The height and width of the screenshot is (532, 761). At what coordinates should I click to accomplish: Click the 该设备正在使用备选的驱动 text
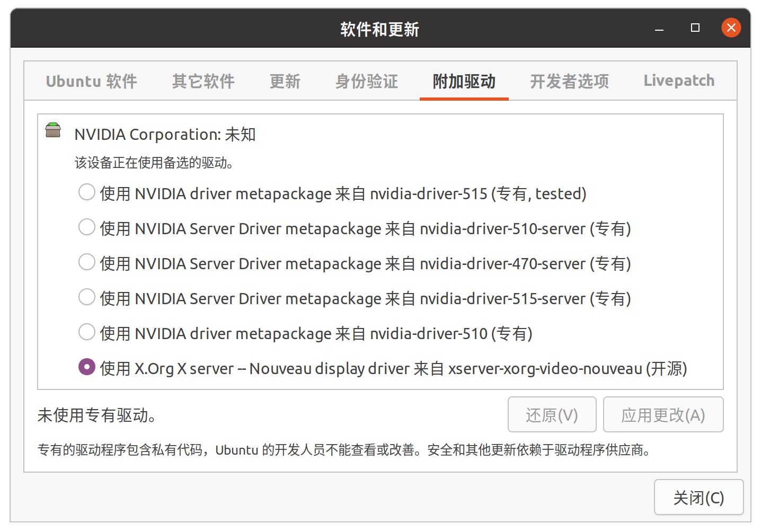tap(154, 163)
